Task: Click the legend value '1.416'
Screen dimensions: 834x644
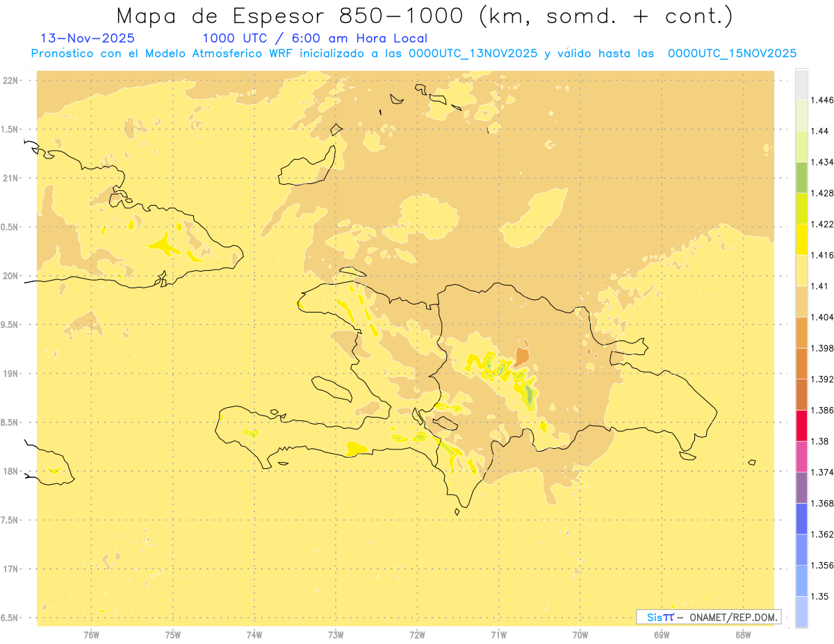Action: pos(822,255)
